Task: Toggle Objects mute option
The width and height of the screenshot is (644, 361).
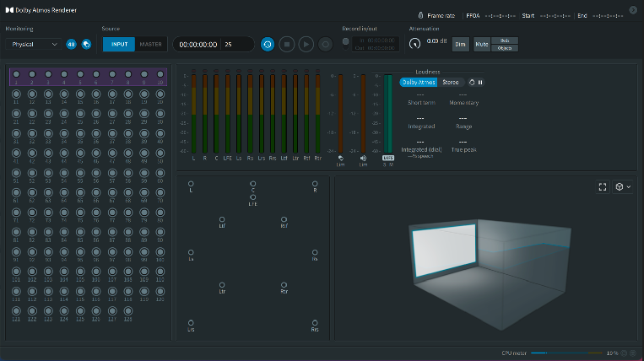Action: coord(505,48)
